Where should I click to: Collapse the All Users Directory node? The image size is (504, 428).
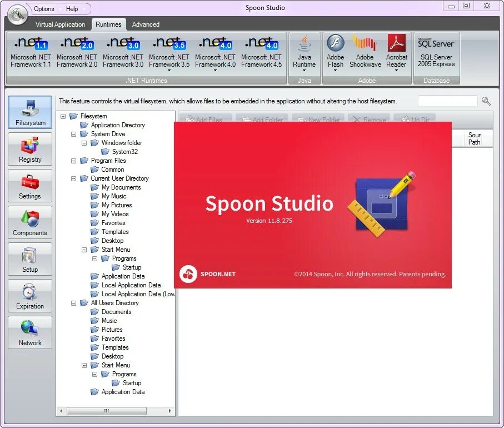(x=73, y=303)
